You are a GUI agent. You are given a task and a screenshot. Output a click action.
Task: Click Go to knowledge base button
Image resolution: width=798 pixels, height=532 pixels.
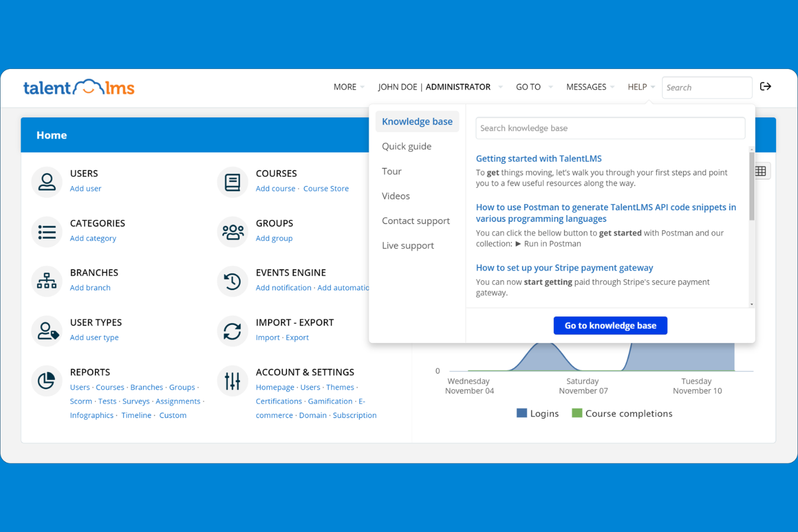tap(610, 326)
